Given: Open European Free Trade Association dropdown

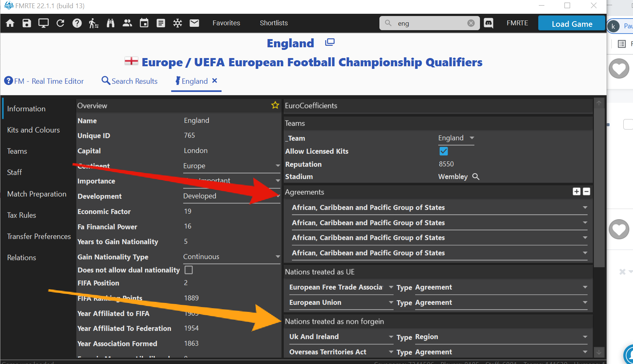Looking at the screenshot, I should pos(341,287).
